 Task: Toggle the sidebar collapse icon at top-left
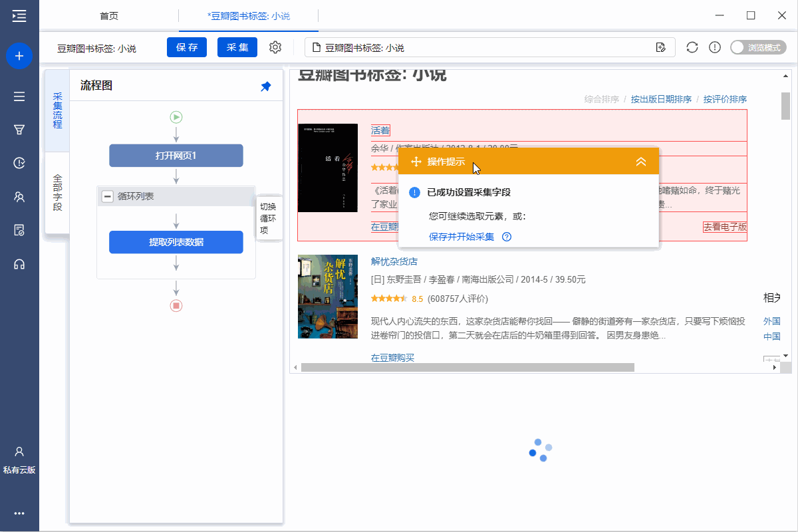19,16
